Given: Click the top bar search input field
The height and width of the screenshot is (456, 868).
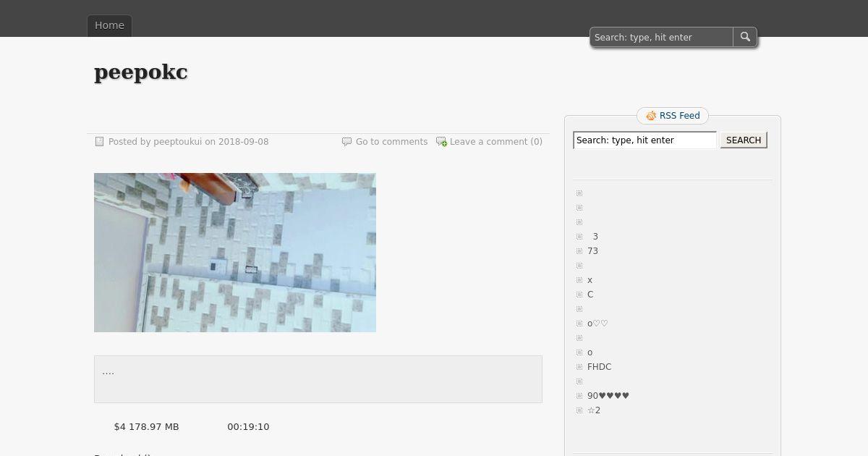Looking at the screenshot, I should click(661, 37).
